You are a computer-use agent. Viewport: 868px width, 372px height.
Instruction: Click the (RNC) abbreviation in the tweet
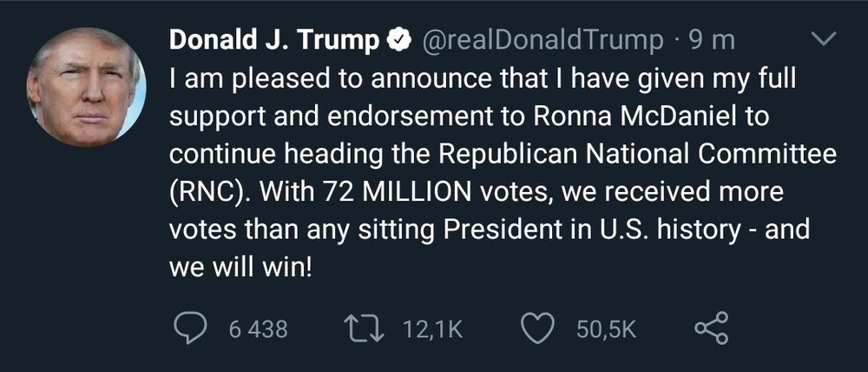point(204,192)
